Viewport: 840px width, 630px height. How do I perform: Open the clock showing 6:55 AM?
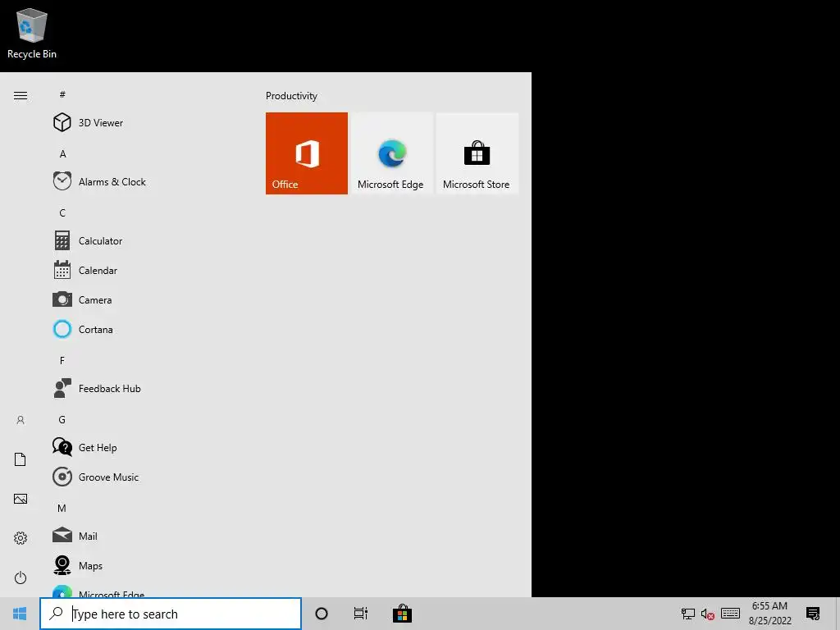click(769, 614)
